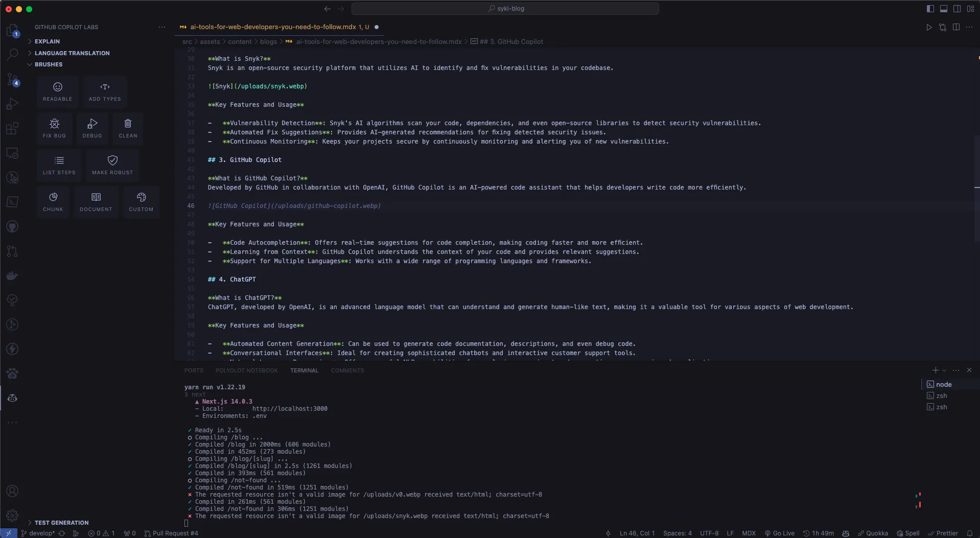Apply the Document brush

(x=96, y=202)
